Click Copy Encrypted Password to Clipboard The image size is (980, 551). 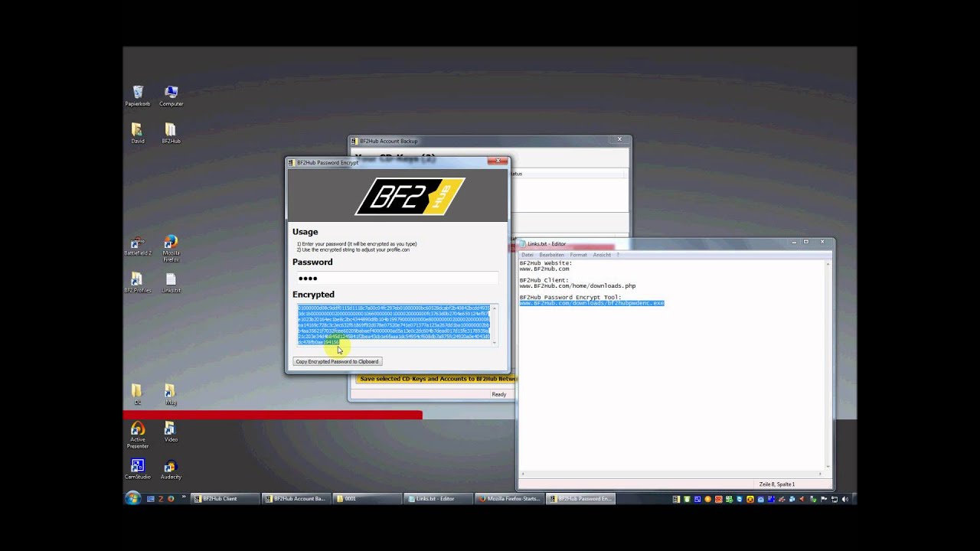(337, 361)
